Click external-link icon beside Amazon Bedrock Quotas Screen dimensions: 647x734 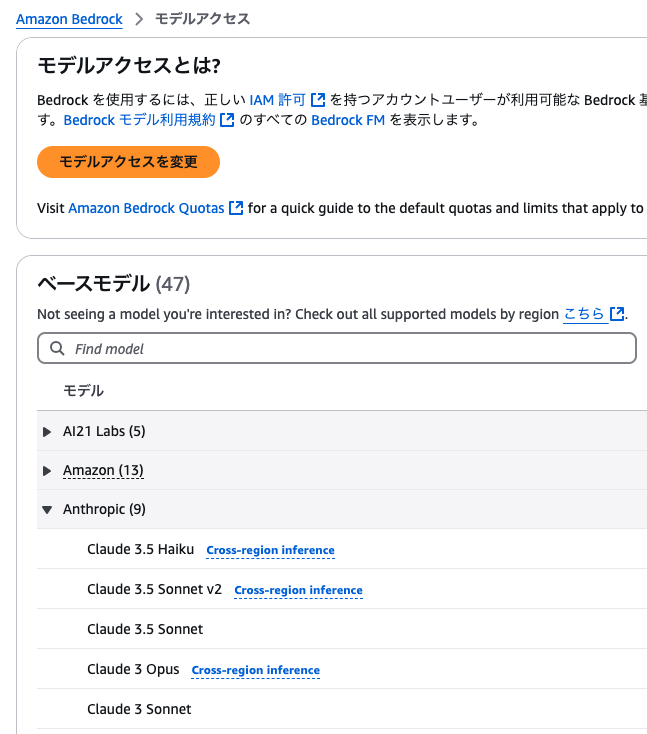236,208
